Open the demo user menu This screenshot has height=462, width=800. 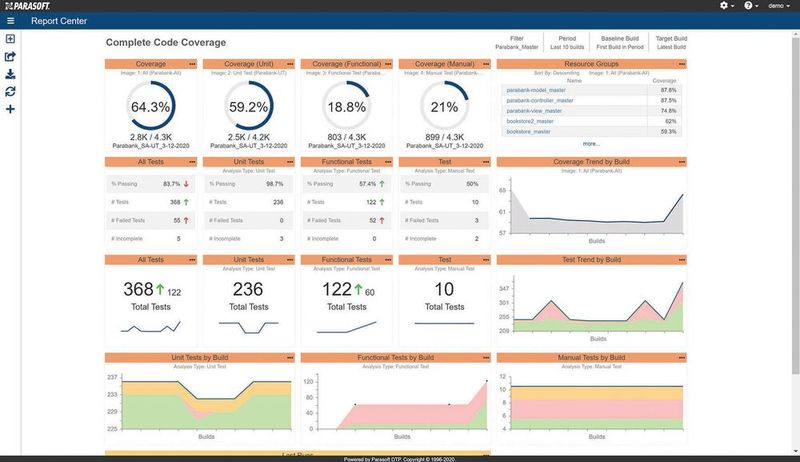(779, 6)
